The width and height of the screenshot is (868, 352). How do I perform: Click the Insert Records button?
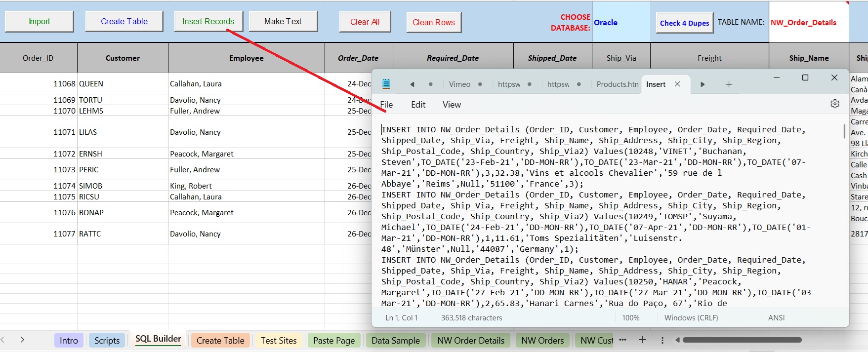[x=208, y=21]
